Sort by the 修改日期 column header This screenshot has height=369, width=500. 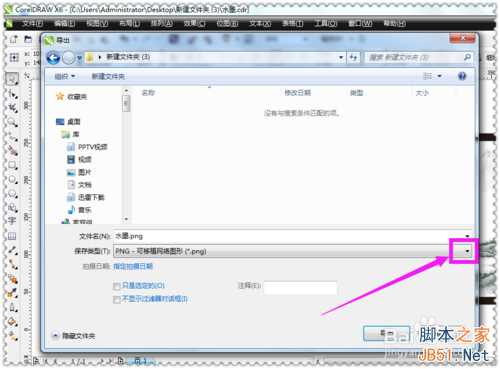[x=297, y=93]
